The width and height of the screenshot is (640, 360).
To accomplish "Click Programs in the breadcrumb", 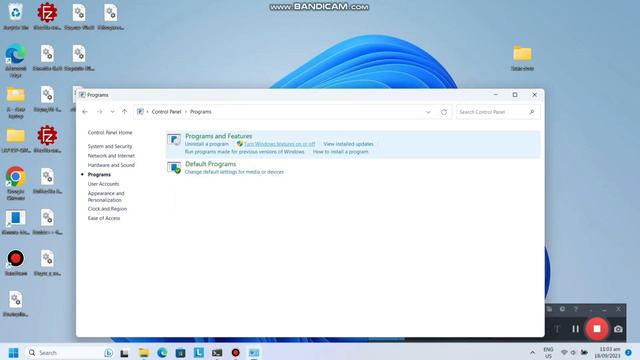I will [x=200, y=112].
